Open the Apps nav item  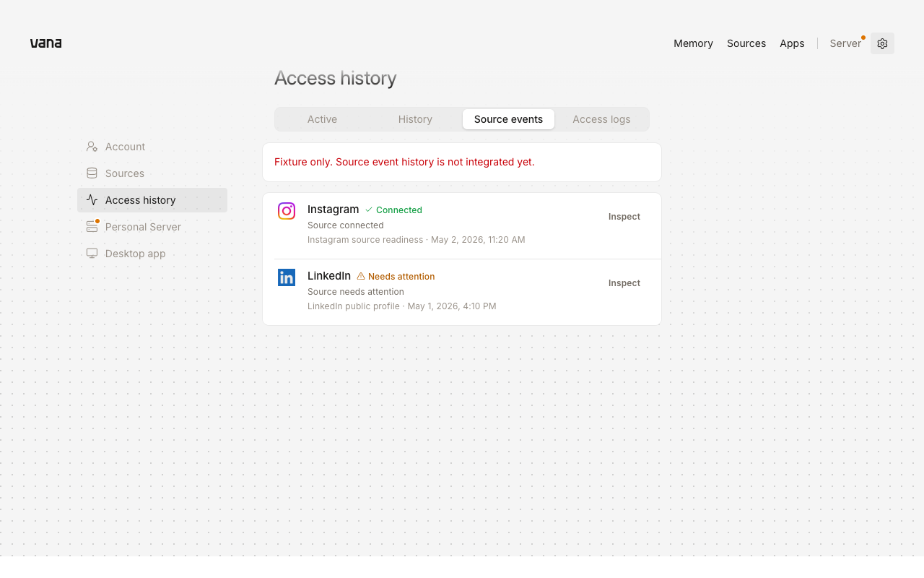pos(792,43)
